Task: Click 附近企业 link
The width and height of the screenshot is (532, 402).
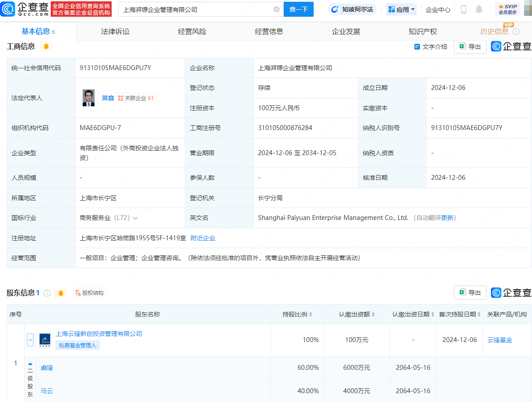Action: point(203,238)
